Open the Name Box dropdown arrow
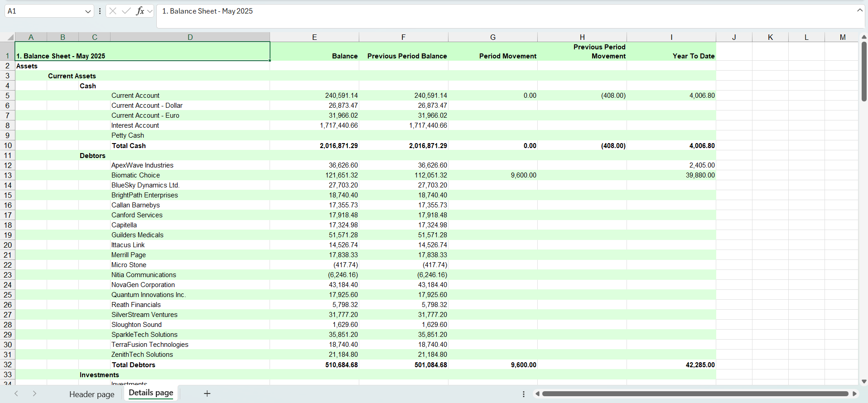 [88, 11]
